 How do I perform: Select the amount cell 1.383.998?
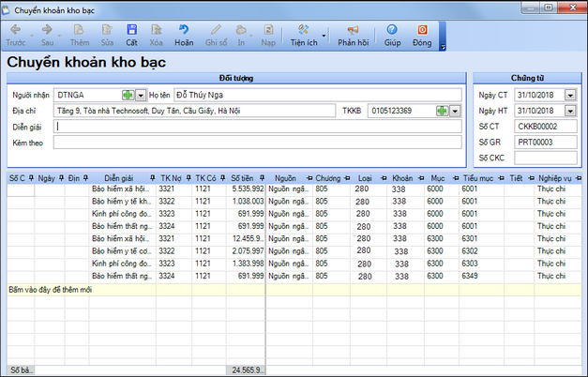pyautogui.click(x=246, y=264)
